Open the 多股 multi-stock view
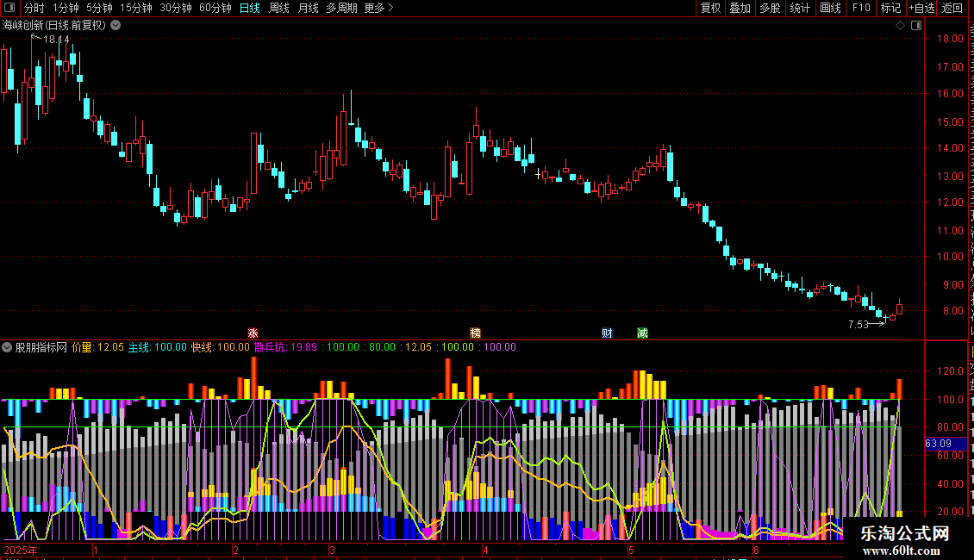The image size is (974, 560). click(x=770, y=8)
